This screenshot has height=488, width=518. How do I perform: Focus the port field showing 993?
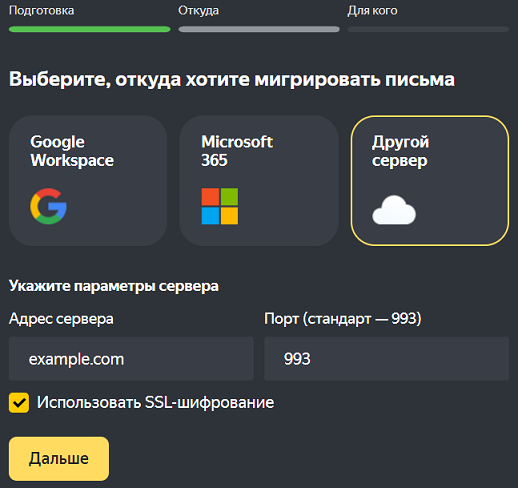[x=387, y=359]
